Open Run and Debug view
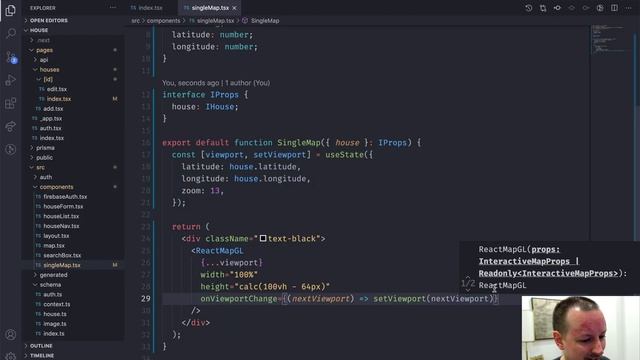Screen dimensions: 640x360 click(11, 80)
